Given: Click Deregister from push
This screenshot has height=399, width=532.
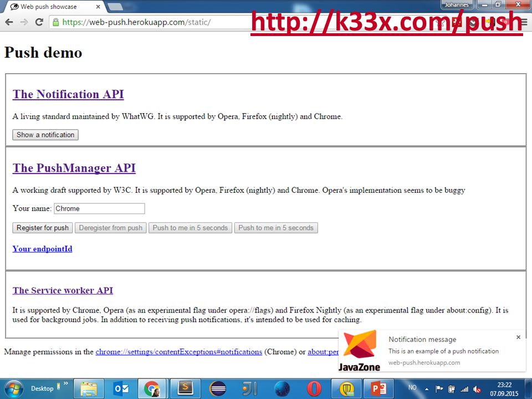Looking at the screenshot, I should click(x=111, y=228).
